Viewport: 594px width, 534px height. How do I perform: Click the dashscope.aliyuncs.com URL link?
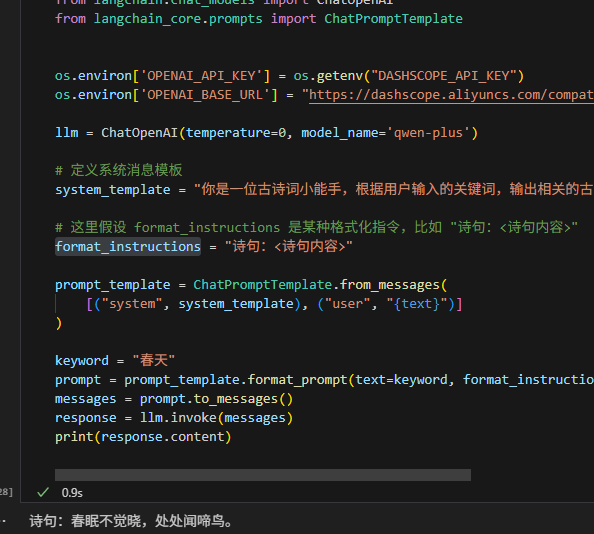click(x=451, y=95)
